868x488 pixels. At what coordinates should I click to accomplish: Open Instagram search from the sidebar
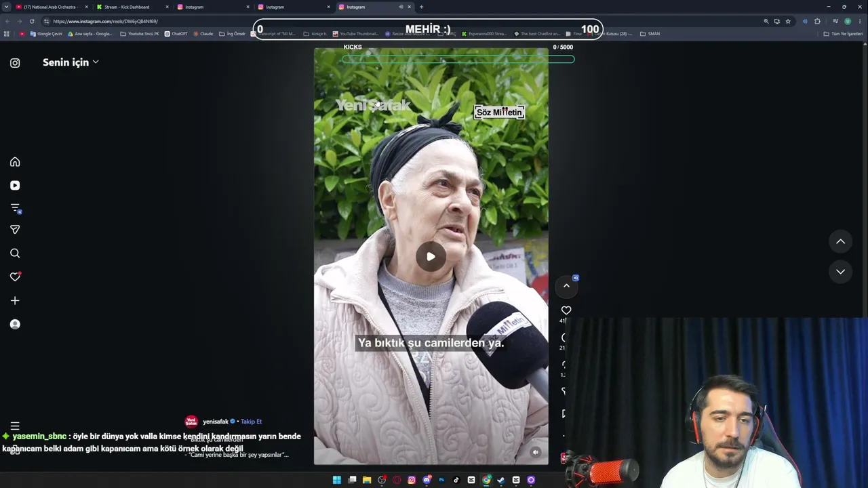tap(15, 253)
